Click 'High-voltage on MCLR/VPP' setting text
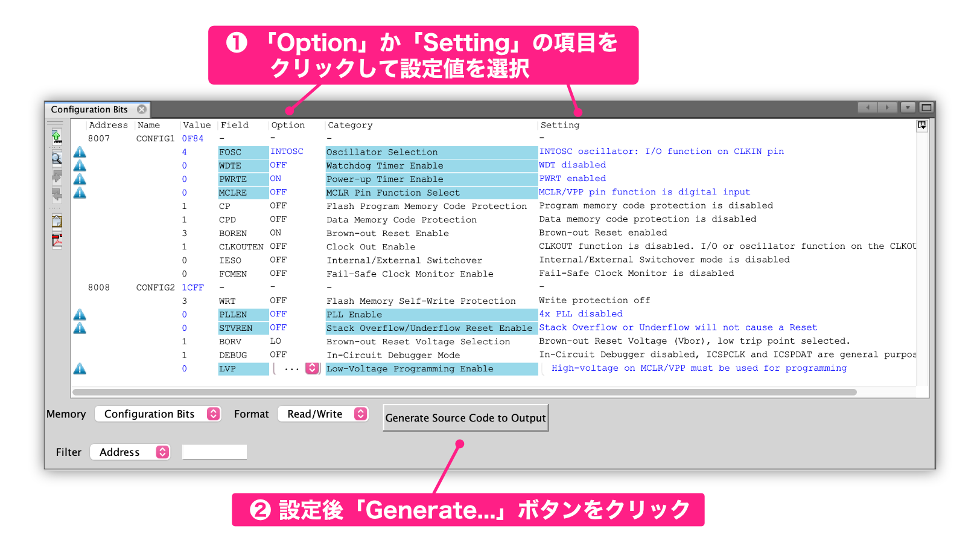The image size is (980, 552). 699,368
